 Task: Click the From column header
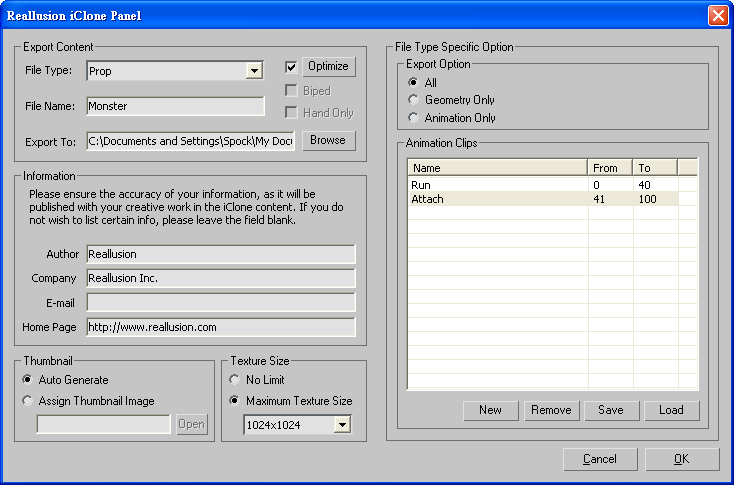point(610,168)
